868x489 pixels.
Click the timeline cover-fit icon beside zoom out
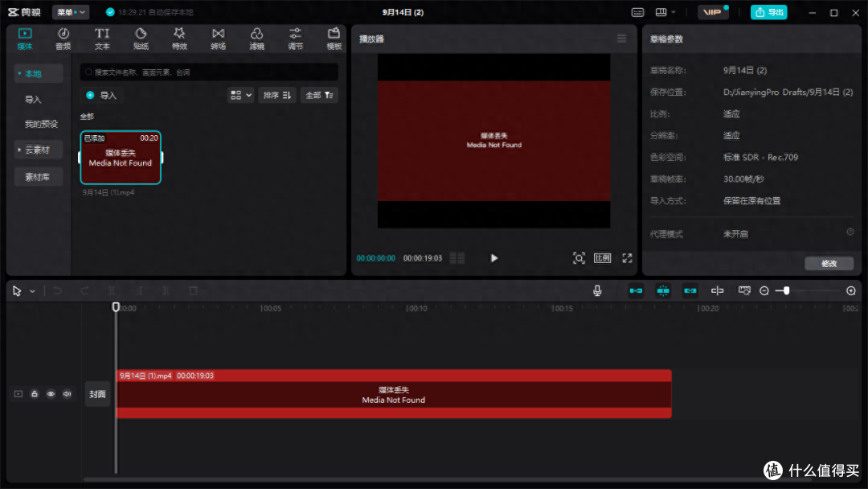[x=744, y=290]
